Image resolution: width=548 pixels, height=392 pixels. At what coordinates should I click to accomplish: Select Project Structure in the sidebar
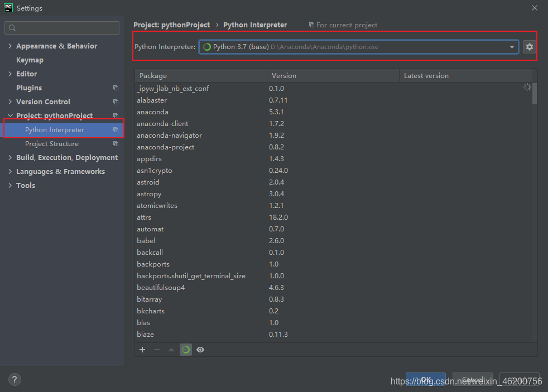click(x=51, y=143)
